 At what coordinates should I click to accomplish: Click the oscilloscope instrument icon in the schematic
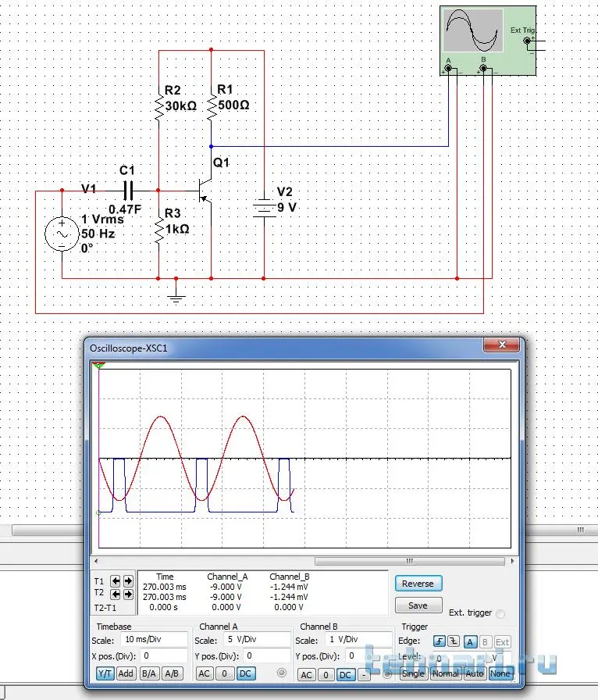click(487, 40)
